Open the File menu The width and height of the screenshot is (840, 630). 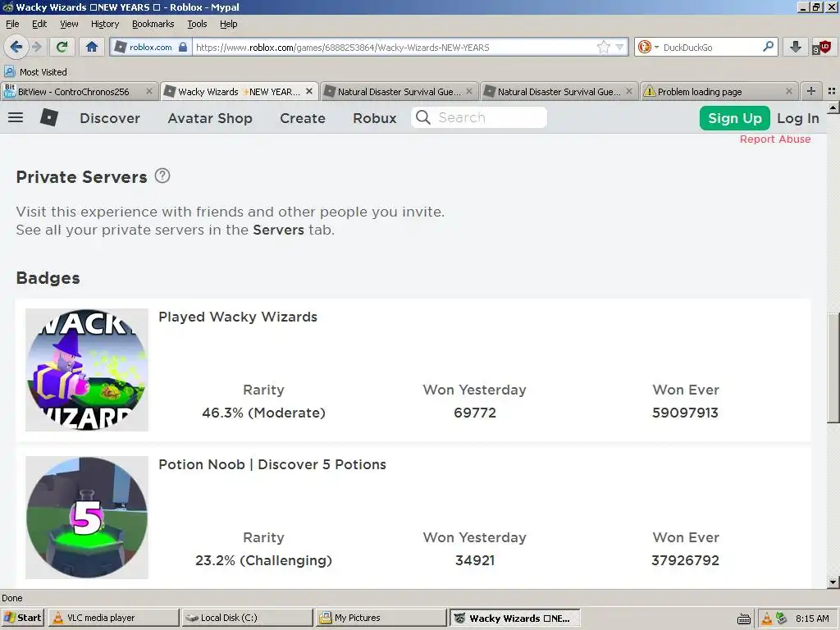coord(12,24)
